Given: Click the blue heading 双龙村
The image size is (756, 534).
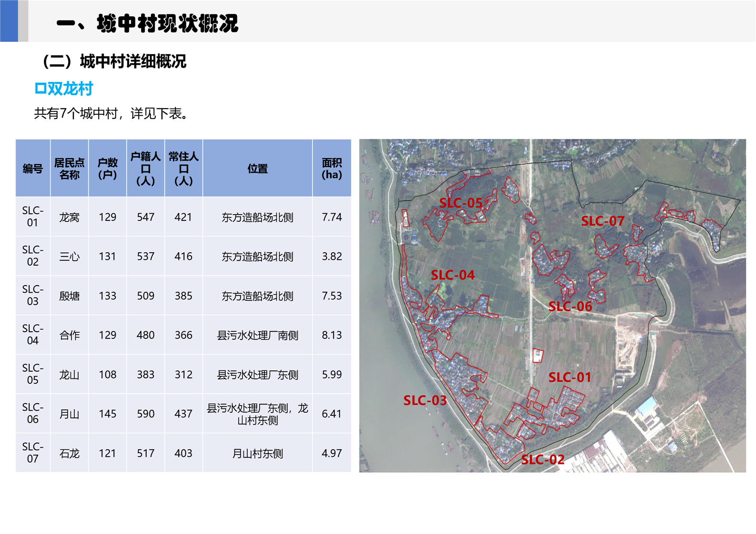Looking at the screenshot, I should click(64, 89).
